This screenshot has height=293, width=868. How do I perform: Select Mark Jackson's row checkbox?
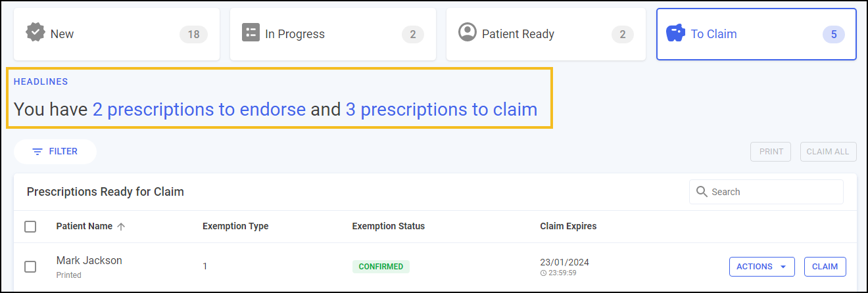click(30, 267)
